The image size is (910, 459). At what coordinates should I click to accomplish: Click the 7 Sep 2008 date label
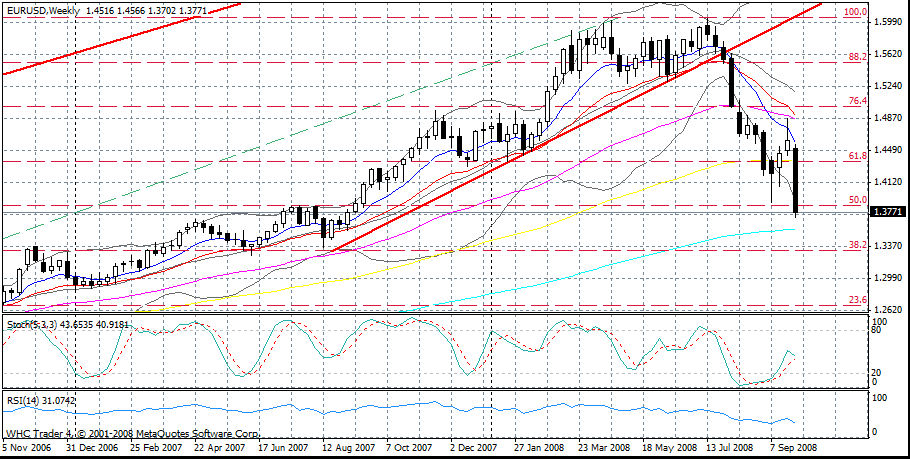click(795, 449)
